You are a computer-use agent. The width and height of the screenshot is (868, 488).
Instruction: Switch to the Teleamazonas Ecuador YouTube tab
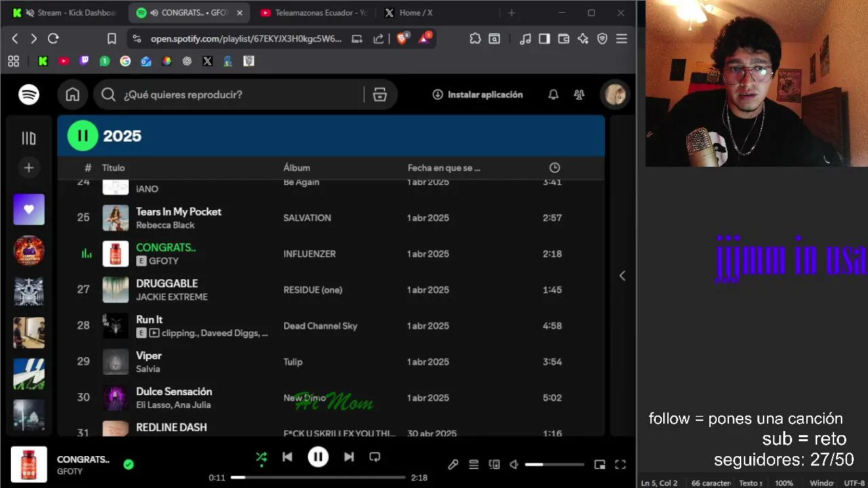(313, 13)
